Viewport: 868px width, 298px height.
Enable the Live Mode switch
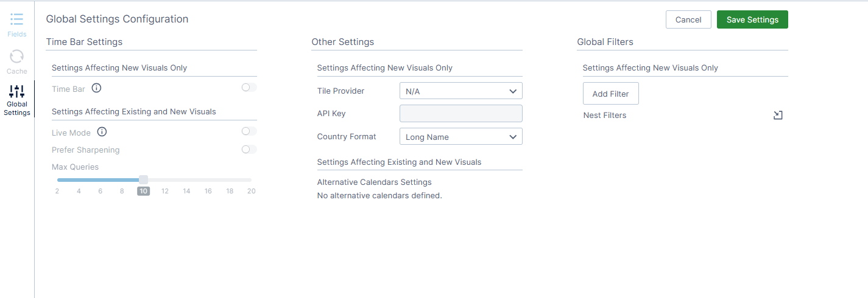249,131
